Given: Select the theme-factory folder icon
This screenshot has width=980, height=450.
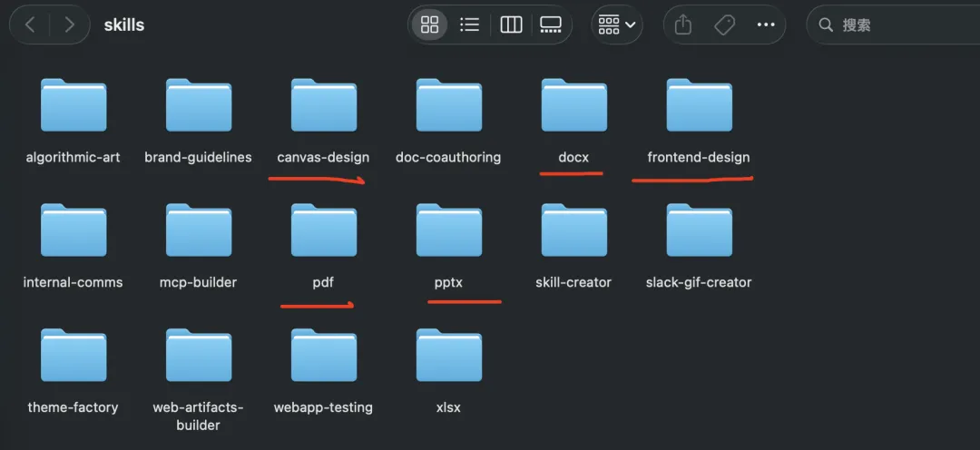Looking at the screenshot, I should [73, 355].
